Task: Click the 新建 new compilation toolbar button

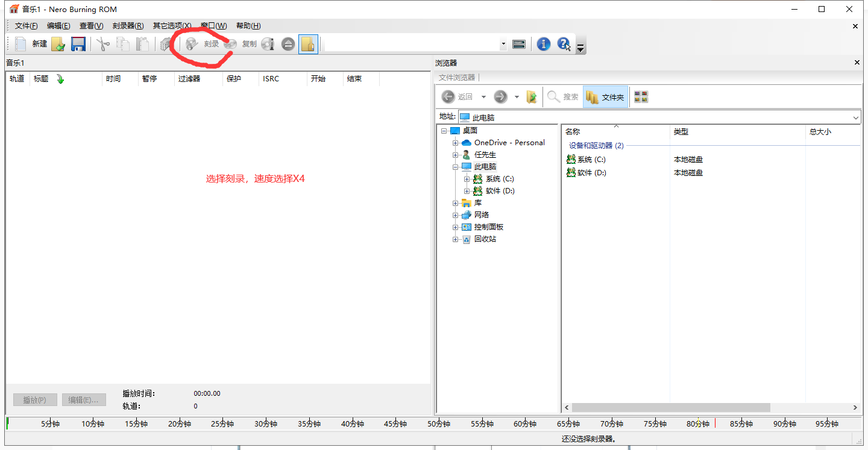Action: click(31, 44)
